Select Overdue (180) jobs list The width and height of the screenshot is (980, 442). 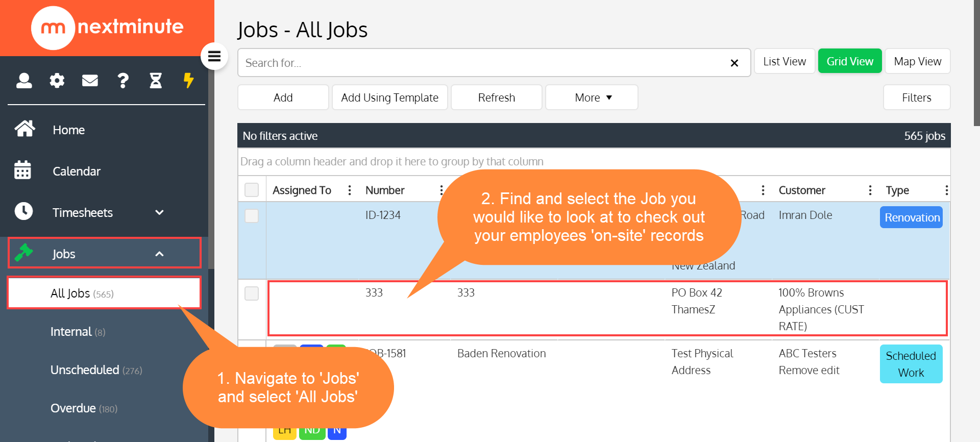[x=84, y=408]
